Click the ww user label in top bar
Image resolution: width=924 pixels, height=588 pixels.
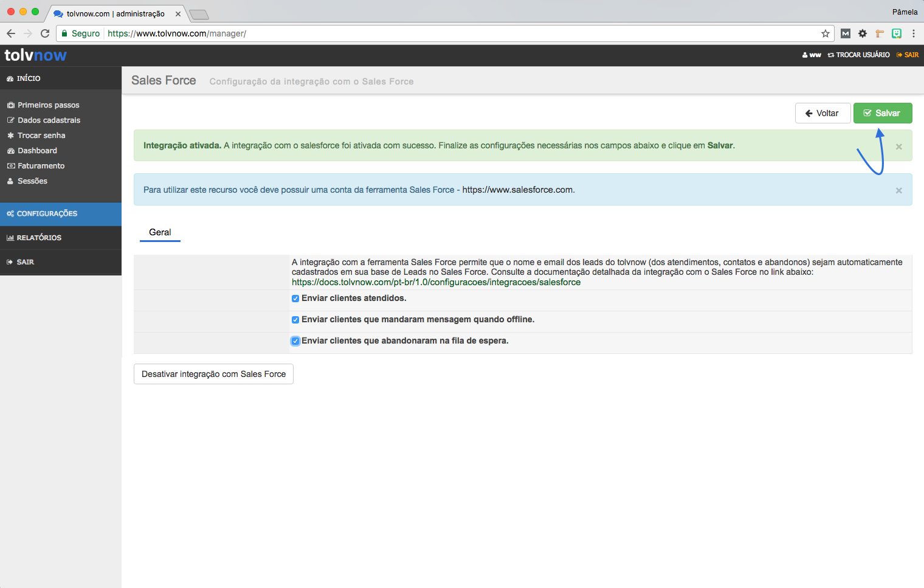pyautogui.click(x=812, y=55)
